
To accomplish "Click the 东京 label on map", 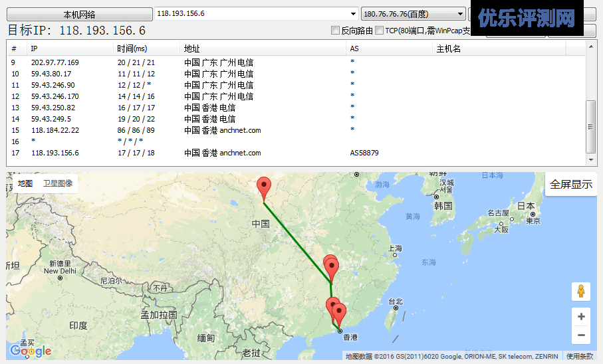I will (x=533, y=221).
